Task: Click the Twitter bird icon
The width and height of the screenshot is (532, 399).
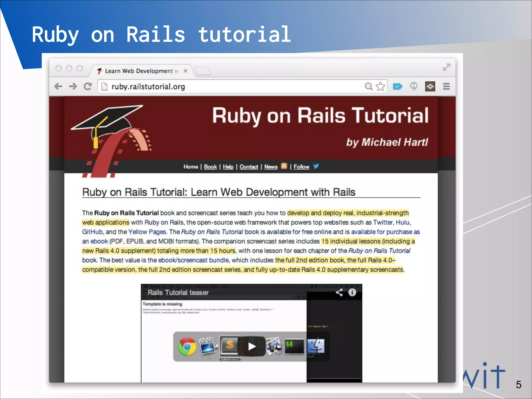Action: (x=316, y=166)
